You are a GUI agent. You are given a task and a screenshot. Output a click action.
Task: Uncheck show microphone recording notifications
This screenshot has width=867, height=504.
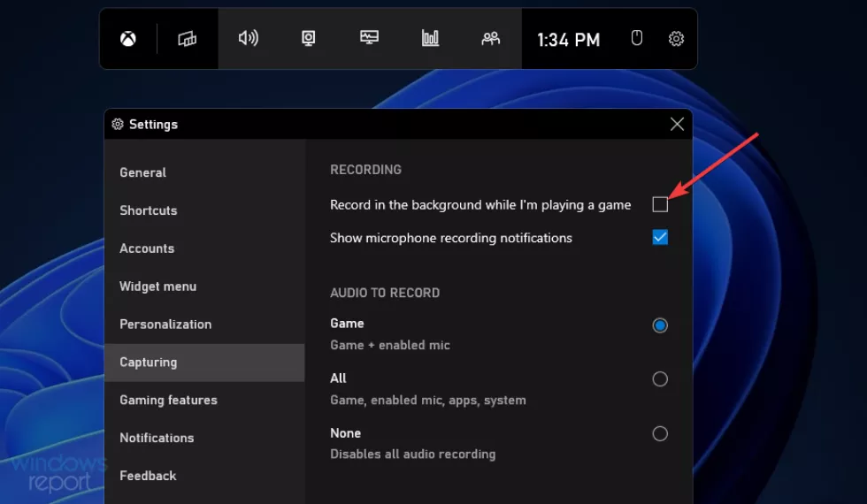click(x=660, y=237)
